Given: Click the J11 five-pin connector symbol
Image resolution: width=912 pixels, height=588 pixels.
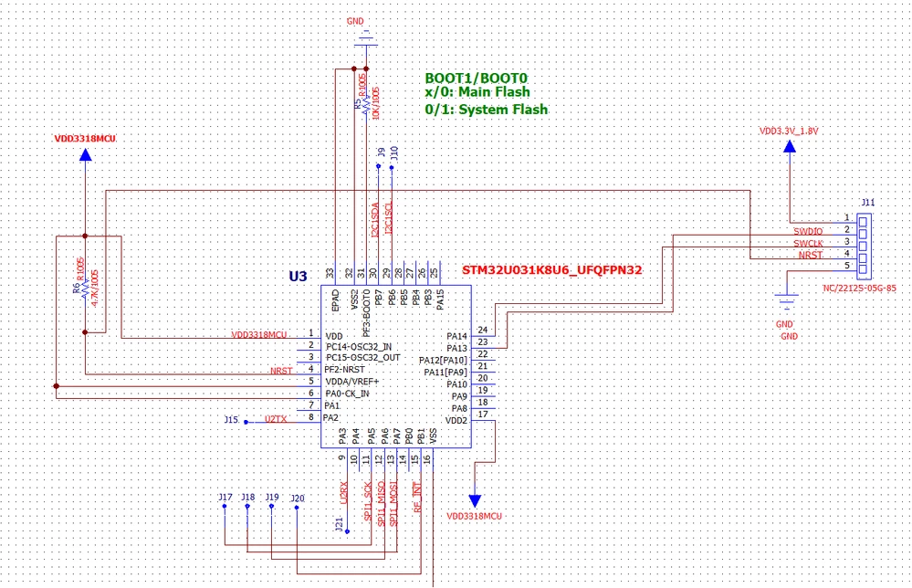Looking at the screenshot, I should 865,247.
